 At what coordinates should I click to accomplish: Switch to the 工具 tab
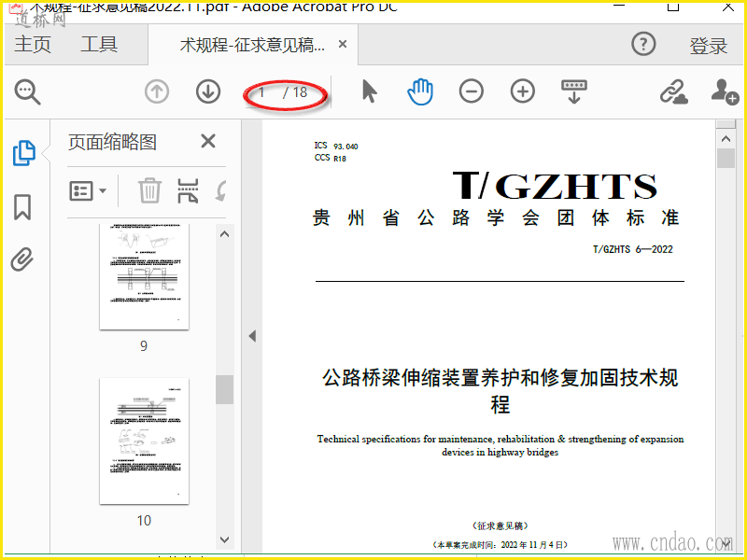point(99,44)
